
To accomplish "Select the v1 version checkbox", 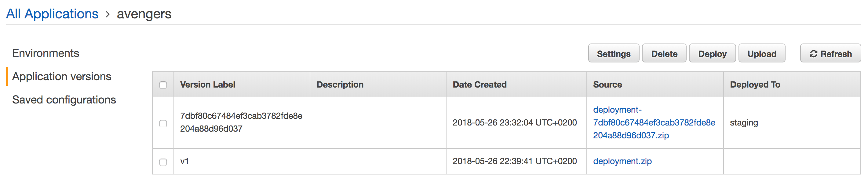I will point(163,162).
